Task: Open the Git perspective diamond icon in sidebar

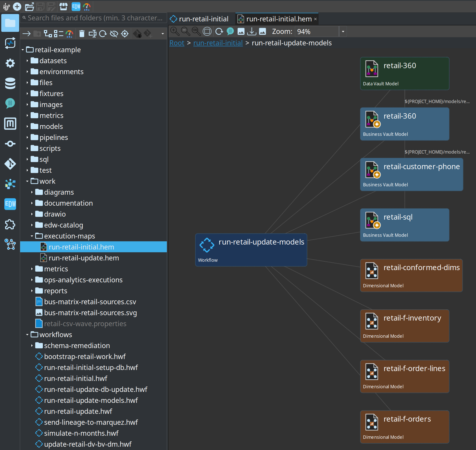Action: pyautogui.click(x=10, y=164)
